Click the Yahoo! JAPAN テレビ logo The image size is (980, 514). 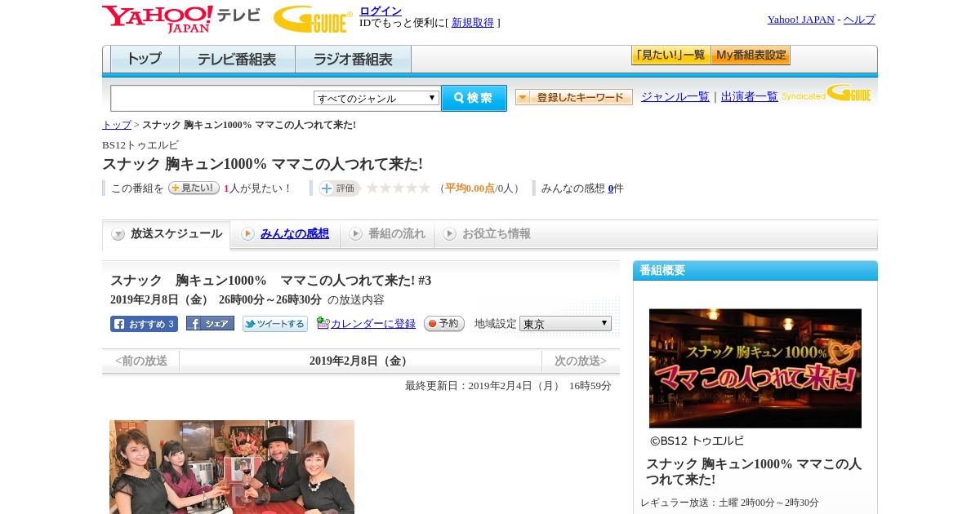coord(181,19)
